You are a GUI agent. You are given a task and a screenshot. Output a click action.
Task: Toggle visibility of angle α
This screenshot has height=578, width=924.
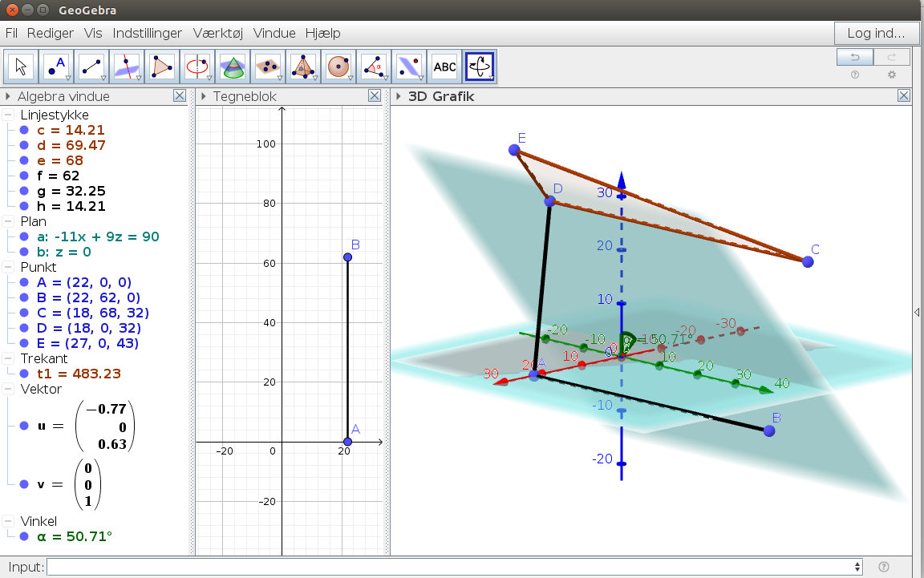(24, 537)
